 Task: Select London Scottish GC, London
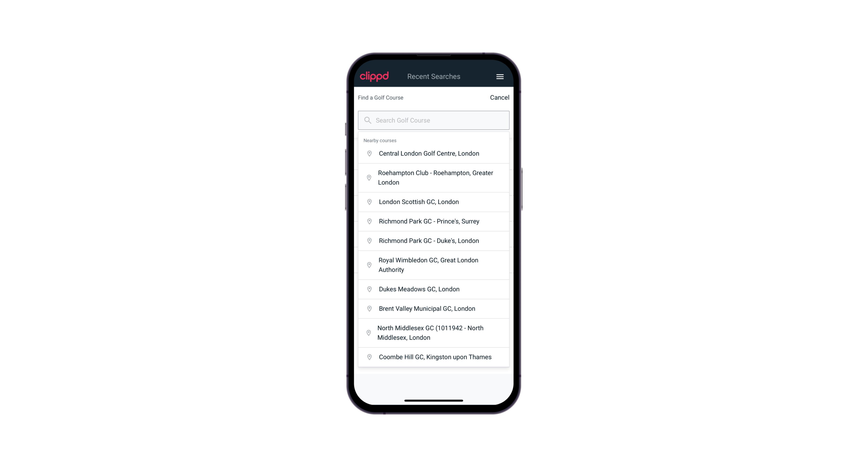(434, 202)
